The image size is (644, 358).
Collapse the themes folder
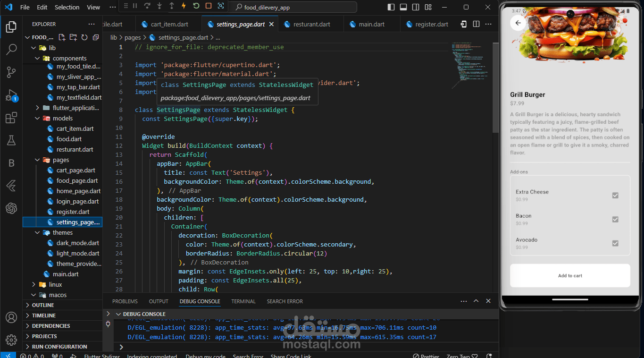[x=37, y=232]
